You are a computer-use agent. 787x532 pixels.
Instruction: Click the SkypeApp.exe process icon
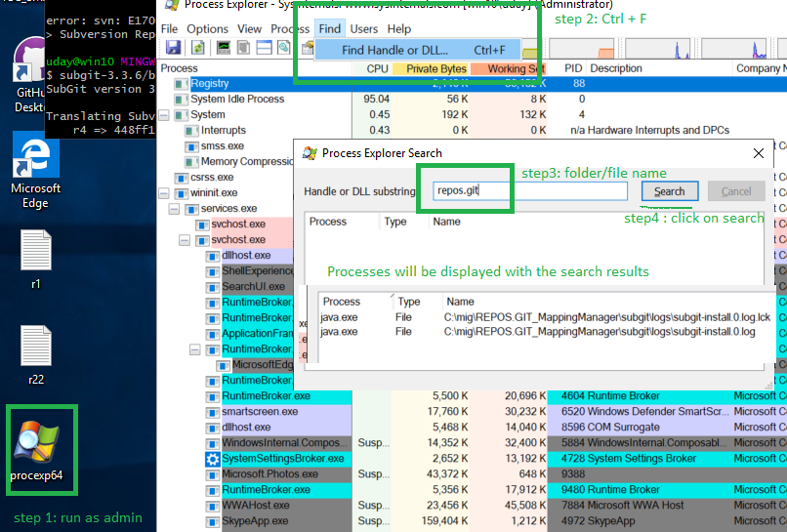click(213, 521)
